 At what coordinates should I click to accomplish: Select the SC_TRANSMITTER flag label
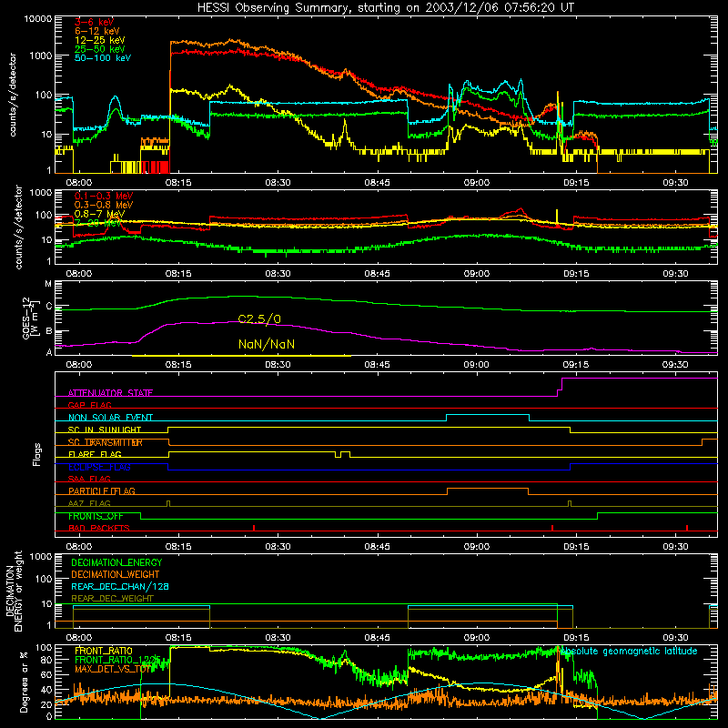pyautogui.click(x=106, y=442)
